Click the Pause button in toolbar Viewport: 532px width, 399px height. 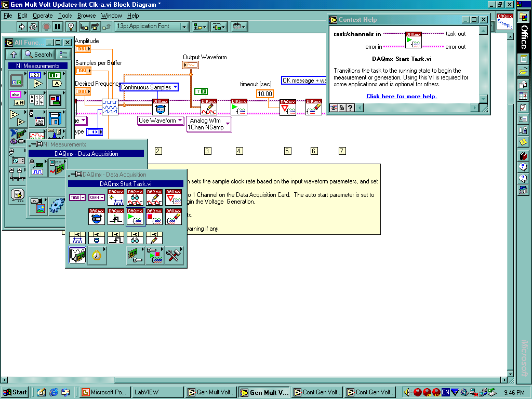pos(58,26)
